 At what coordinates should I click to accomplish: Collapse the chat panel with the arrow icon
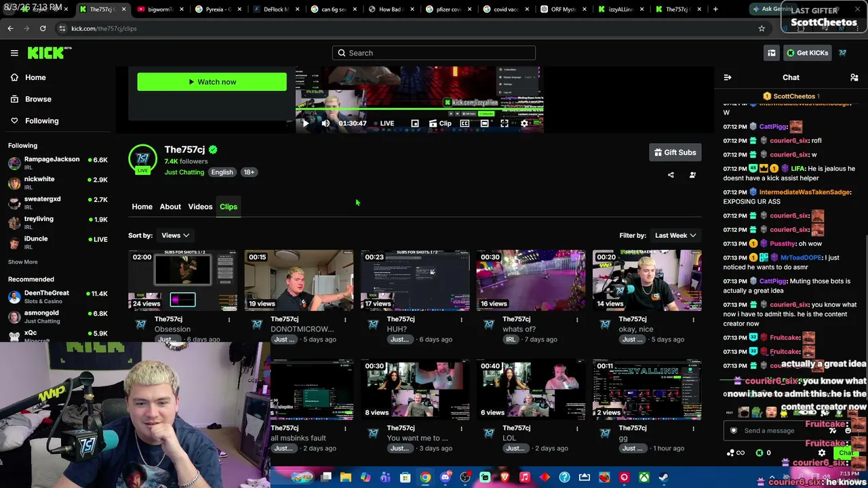point(728,77)
